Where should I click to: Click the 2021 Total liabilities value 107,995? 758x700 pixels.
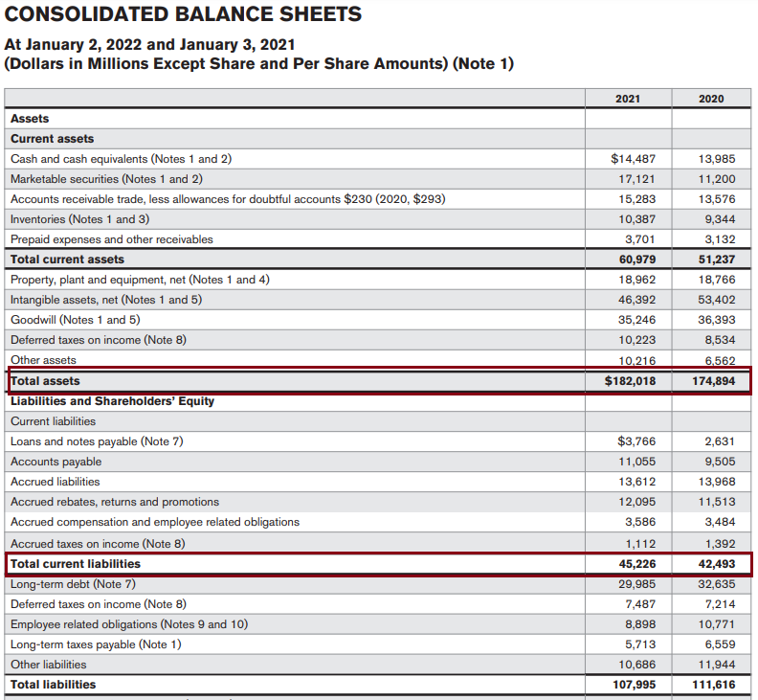[x=634, y=685]
